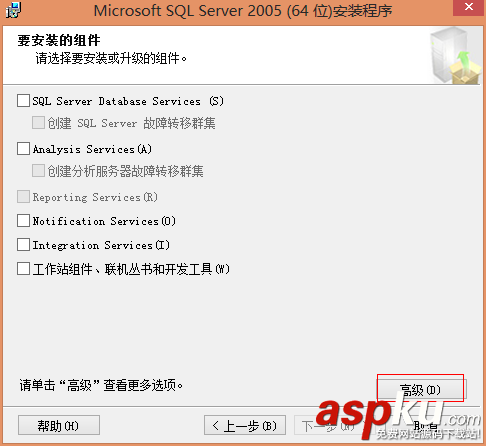Click the hint 请单击"高级"查看更多选项
This screenshot has height=446, width=486.
pos(101,385)
